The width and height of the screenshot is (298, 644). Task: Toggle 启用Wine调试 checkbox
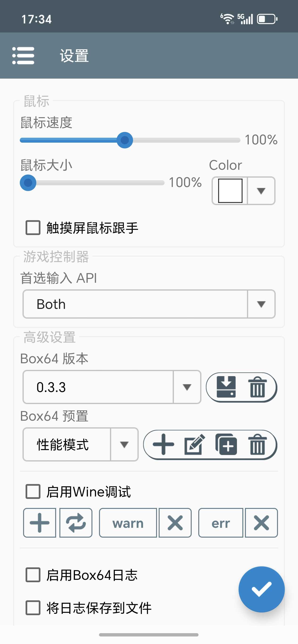(33, 491)
